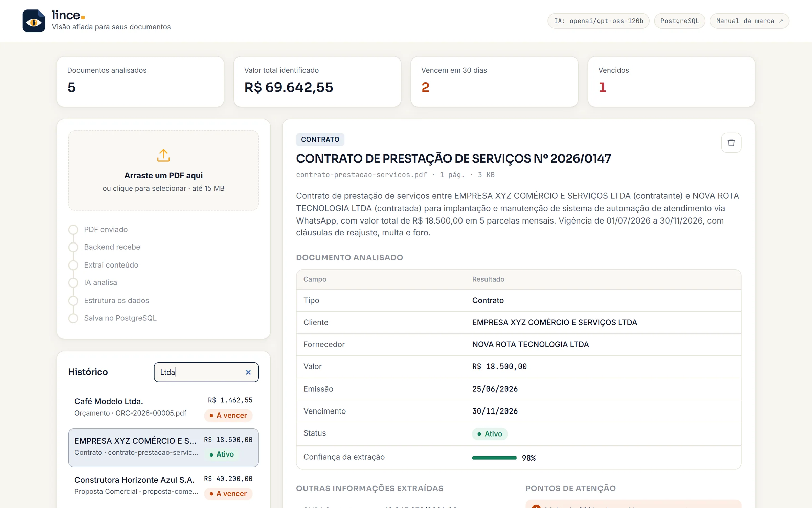Click the 'Resultado' table column header
The image size is (812, 508).
point(488,279)
